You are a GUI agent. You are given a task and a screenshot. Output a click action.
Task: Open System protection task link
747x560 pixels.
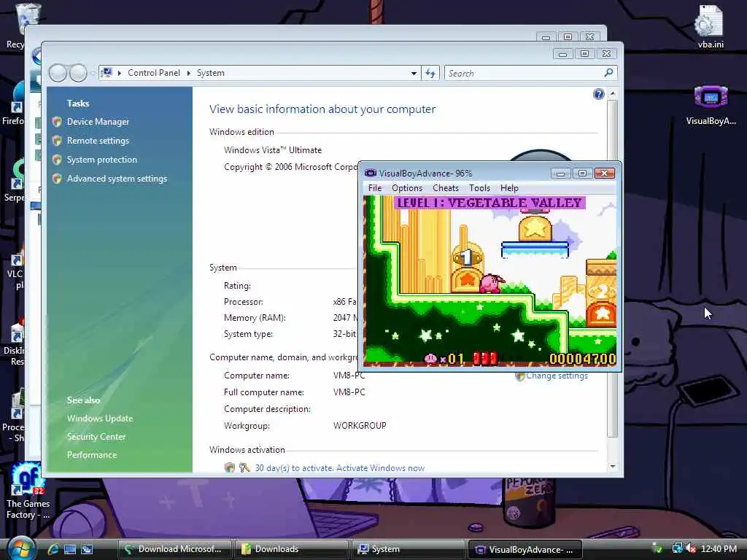102,160
